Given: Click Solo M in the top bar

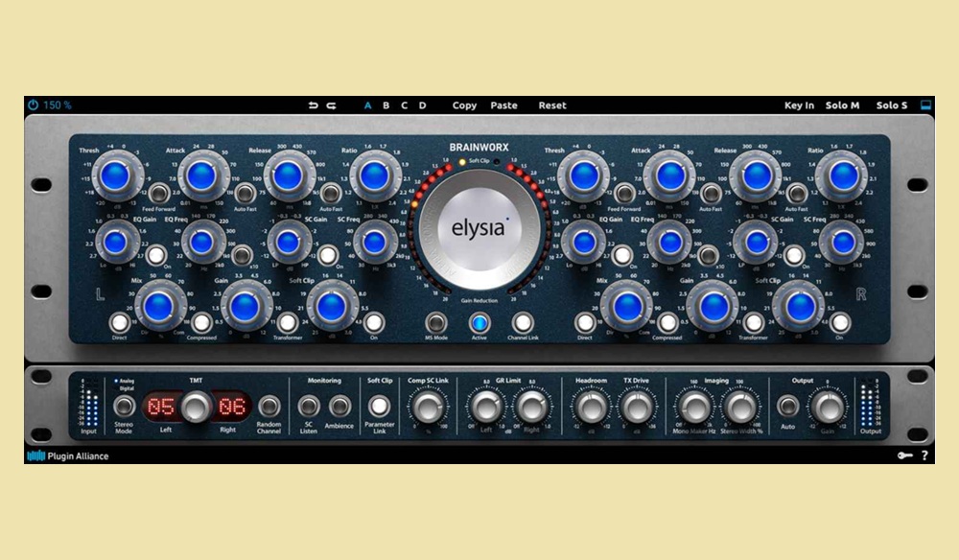Looking at the screenshot, I should pyautogui.click(x=843, y=105).
